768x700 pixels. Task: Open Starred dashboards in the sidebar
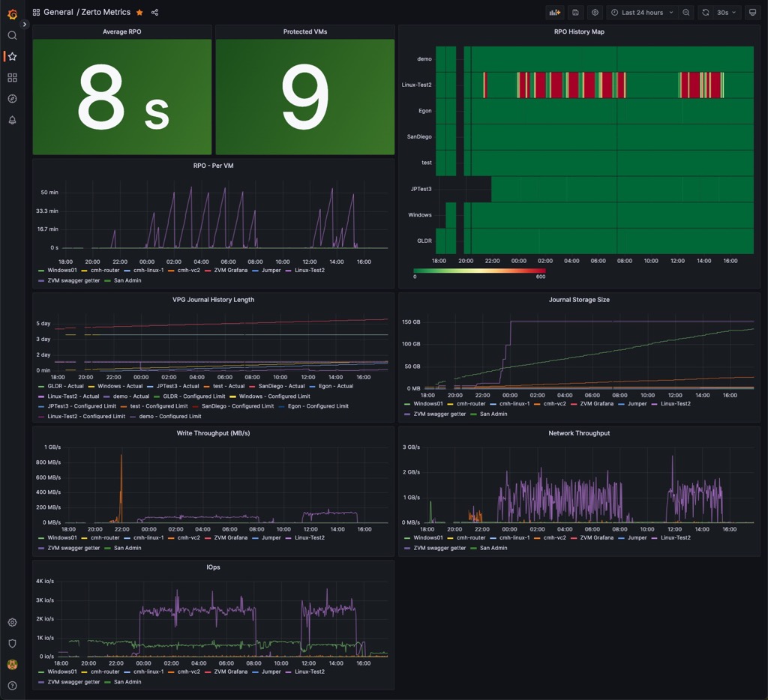coord(12,56)
